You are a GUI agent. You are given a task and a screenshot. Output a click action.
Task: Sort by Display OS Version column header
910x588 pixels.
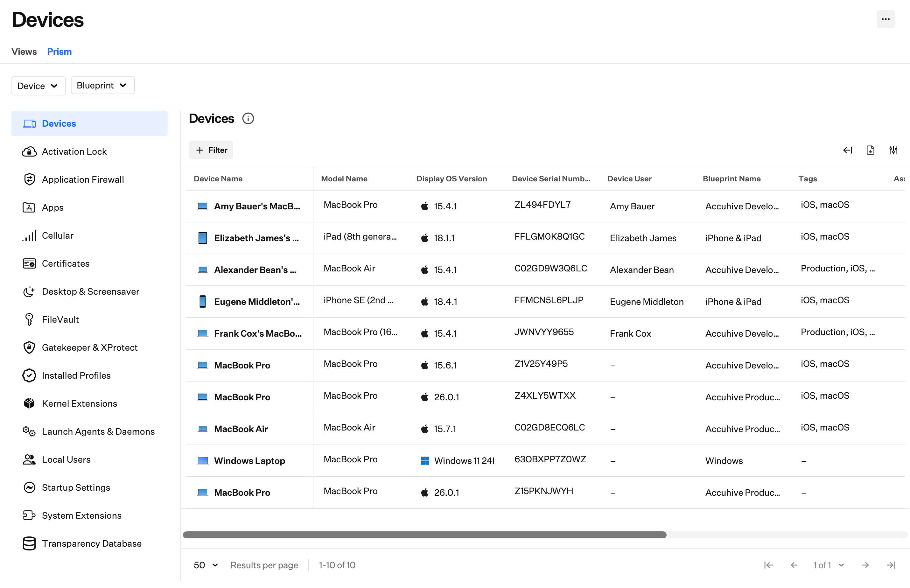point(451,179)
